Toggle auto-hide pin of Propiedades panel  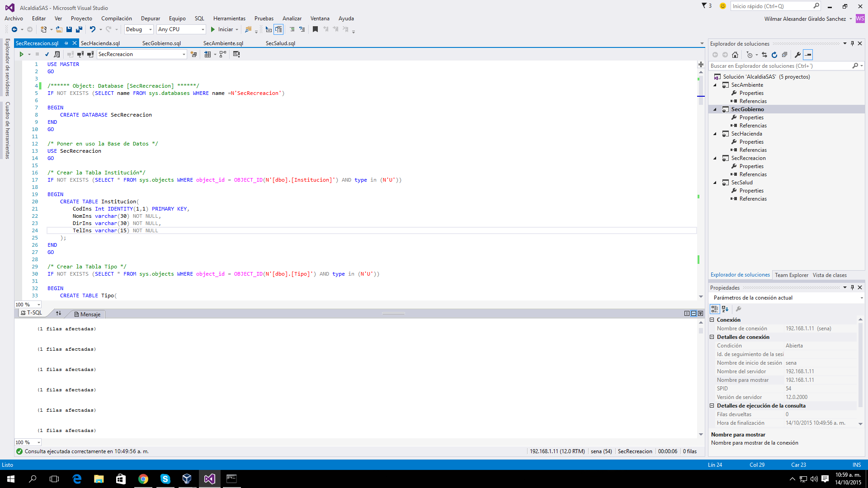[852, 287]
